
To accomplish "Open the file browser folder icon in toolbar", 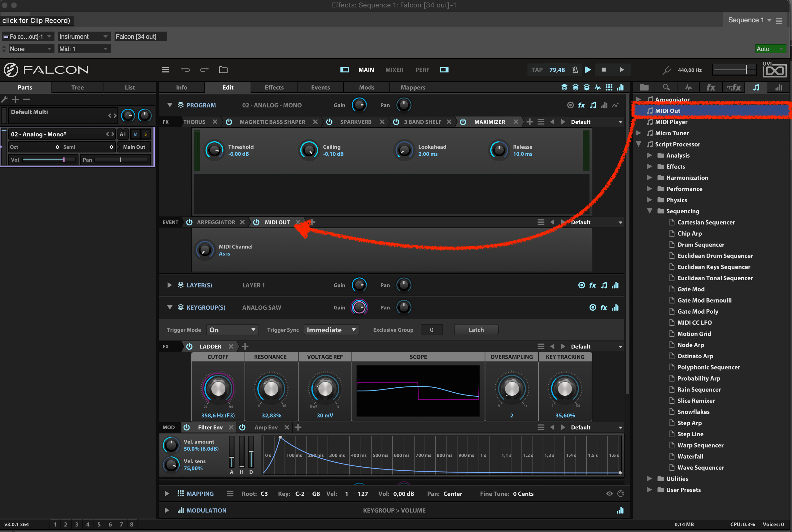I will click(x=223, y=70).
